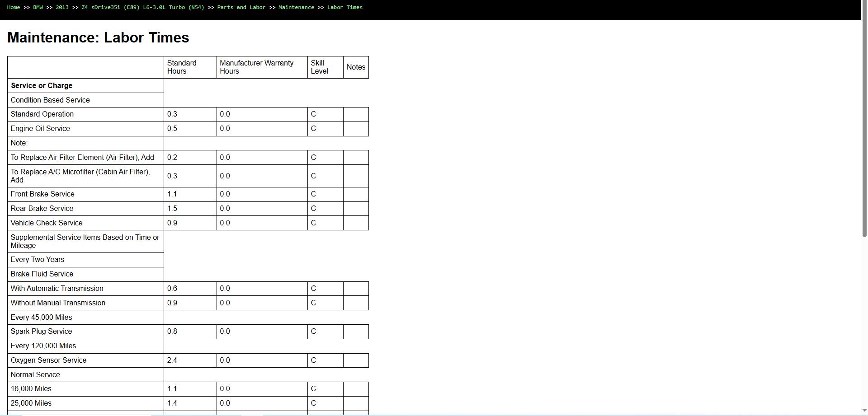Click the 'Condition Based Service' row

(85, 100)
